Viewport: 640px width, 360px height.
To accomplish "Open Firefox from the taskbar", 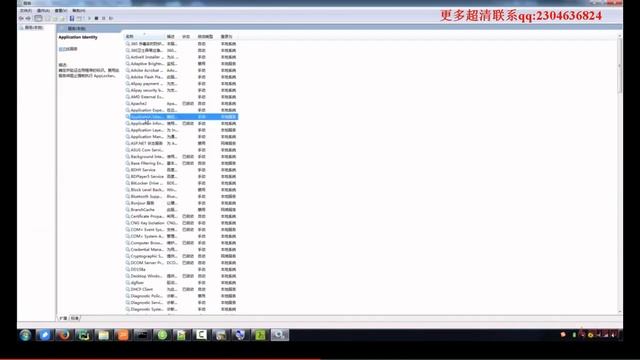I will click(x=64, y=335).
